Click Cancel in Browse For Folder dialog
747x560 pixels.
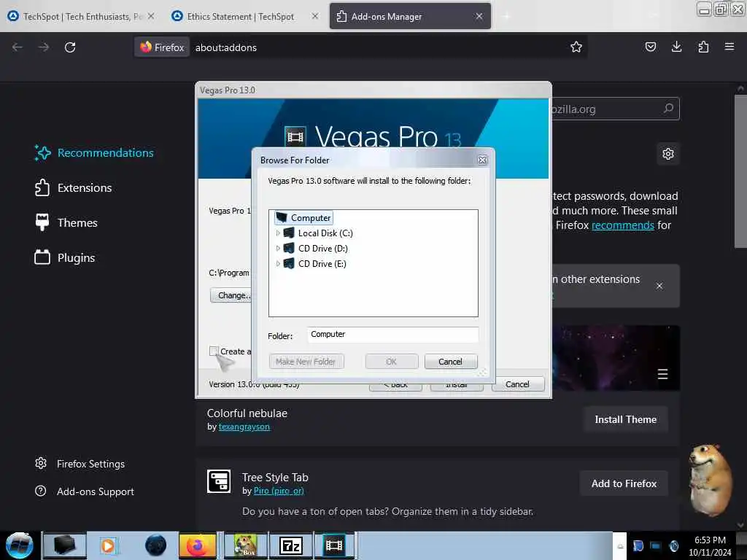pos(450,362)
